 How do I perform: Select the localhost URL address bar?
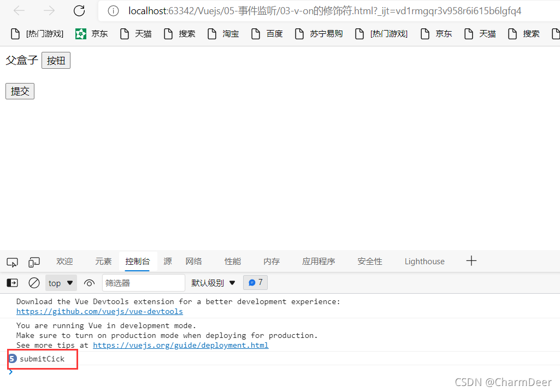[325, 11]
